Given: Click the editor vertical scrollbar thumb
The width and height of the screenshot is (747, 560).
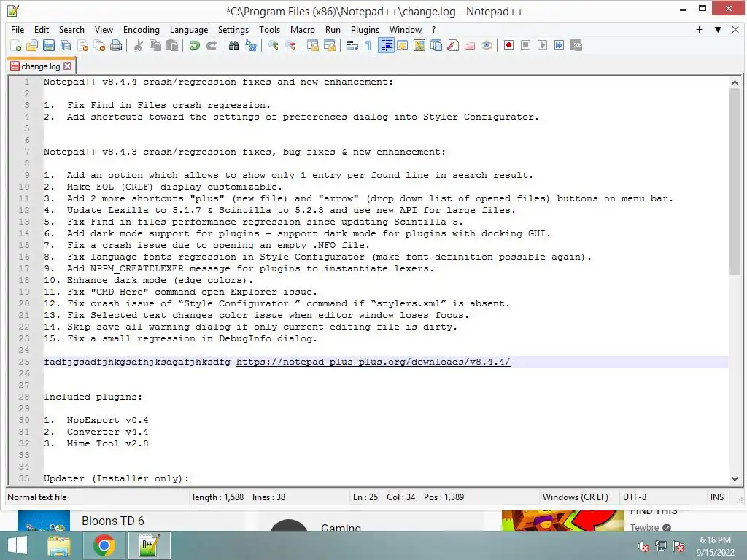Looking at the screenshot, I should (x=735, y=182).
